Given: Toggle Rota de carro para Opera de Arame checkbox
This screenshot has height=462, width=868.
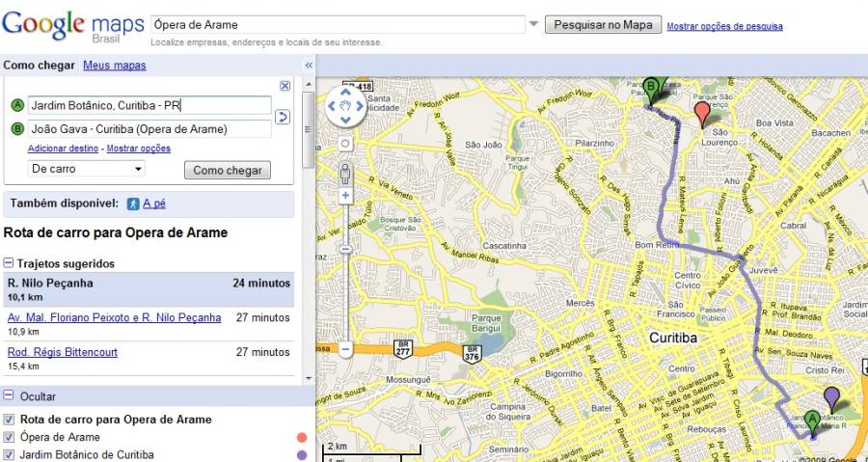Looking at the screenshot, I should pyautogui.click(x=9, y=419).
